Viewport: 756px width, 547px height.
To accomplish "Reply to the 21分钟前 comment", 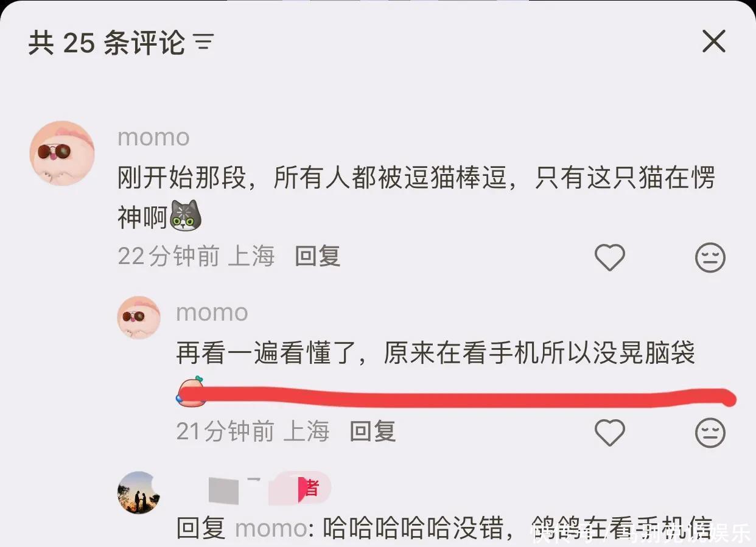I will [373, 431].
